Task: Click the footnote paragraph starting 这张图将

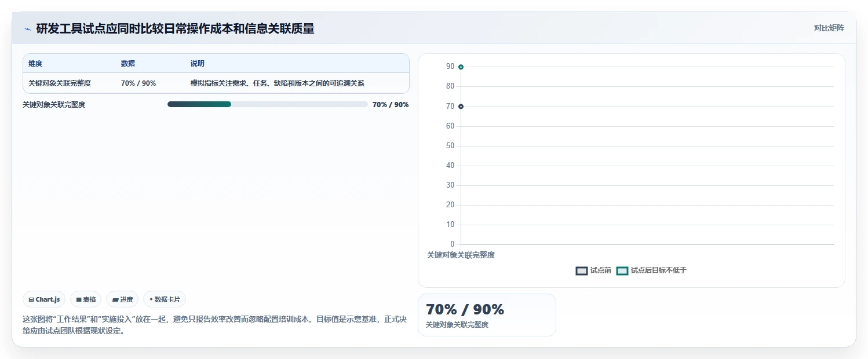Action: (x=214, y=325)
